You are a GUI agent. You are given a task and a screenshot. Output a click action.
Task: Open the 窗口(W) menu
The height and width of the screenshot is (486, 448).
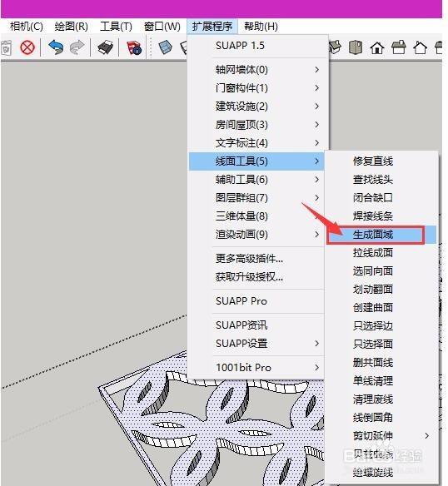[162, 27]
